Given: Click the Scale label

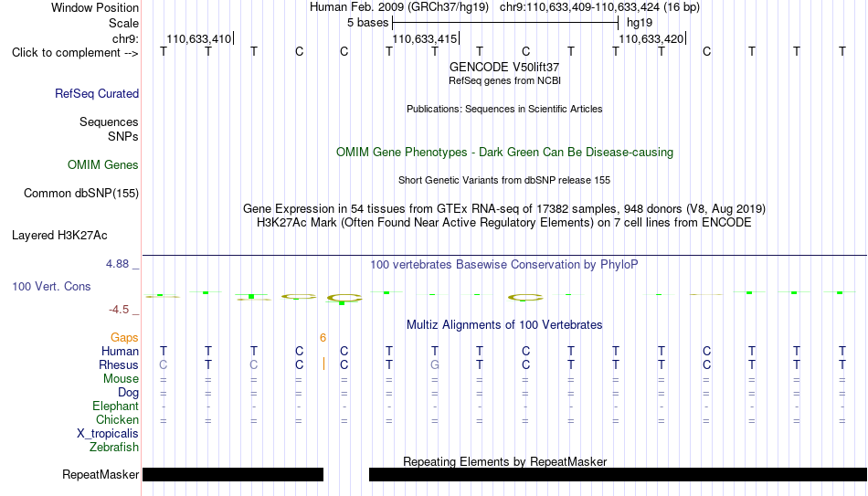Looking at the screenshot, I should click(123, 23).
